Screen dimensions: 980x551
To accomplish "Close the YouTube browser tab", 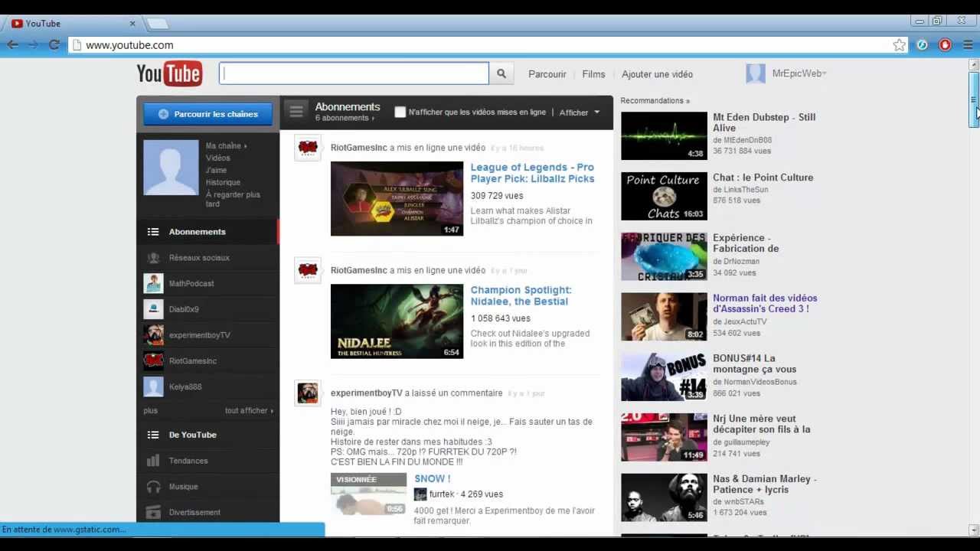I will [x=132, y=24].
